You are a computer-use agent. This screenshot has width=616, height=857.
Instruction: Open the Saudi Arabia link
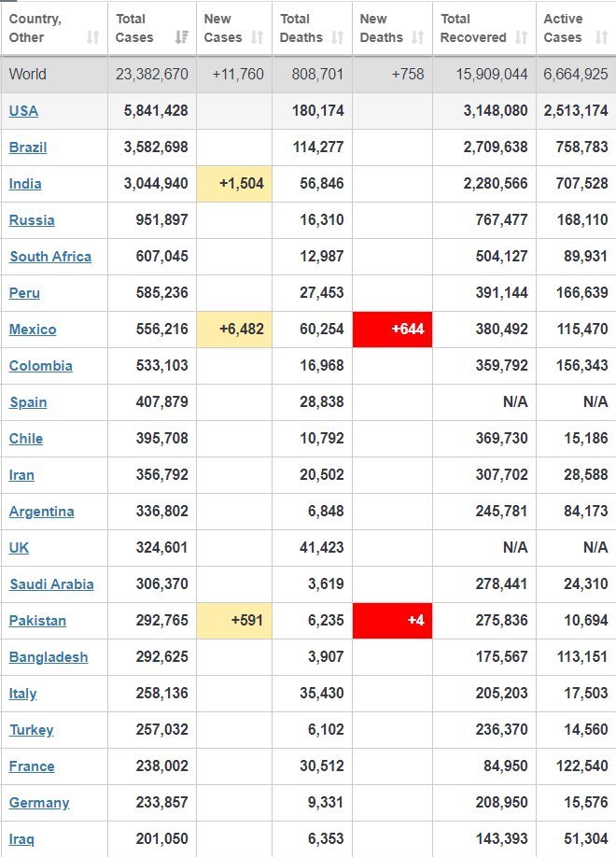click(x=51, y=584)
